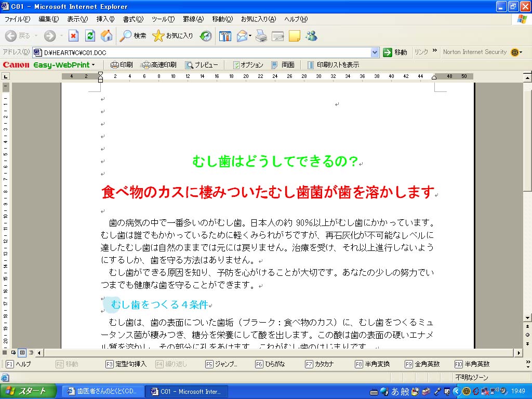Click the Tools toolbar icon beside History

tap(225, 36)
